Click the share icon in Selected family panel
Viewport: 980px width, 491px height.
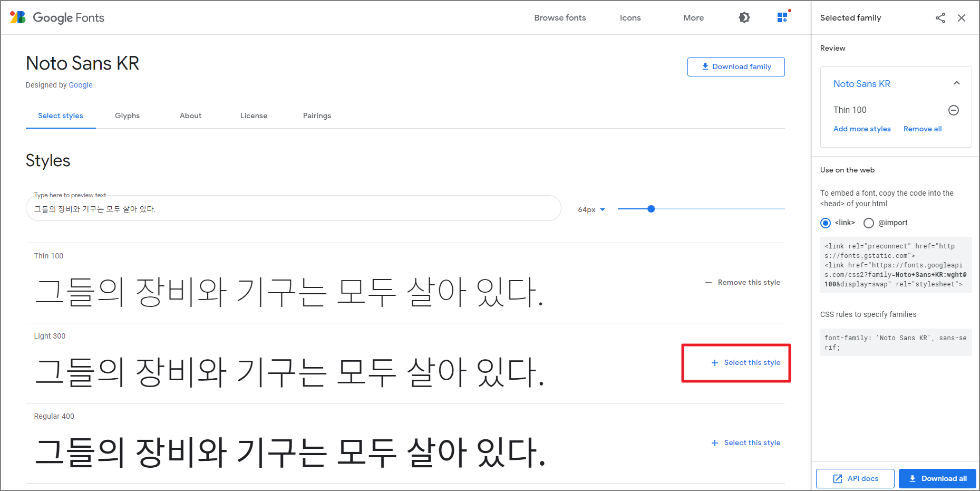(x=940, y=18)
